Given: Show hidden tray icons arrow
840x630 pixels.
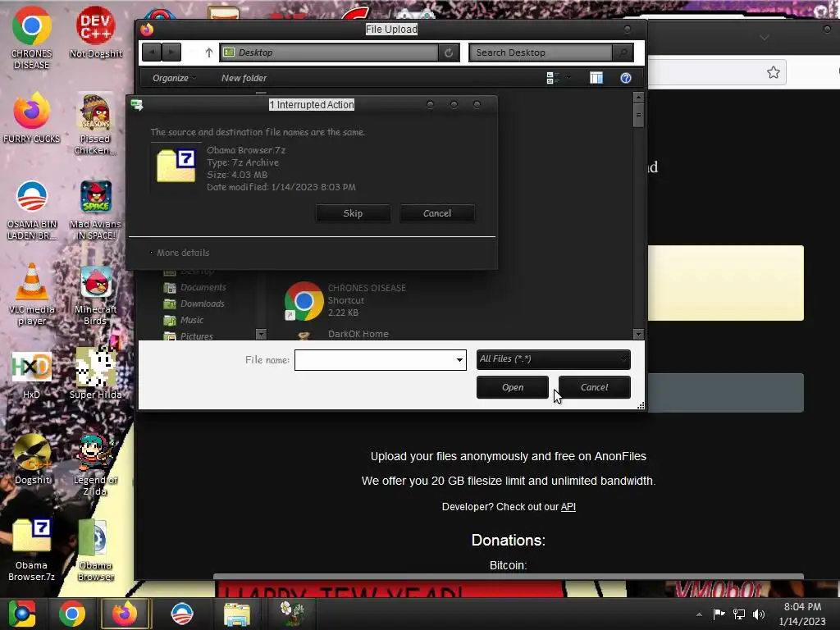Looking at the screenshot, I should tap(699, 614).
